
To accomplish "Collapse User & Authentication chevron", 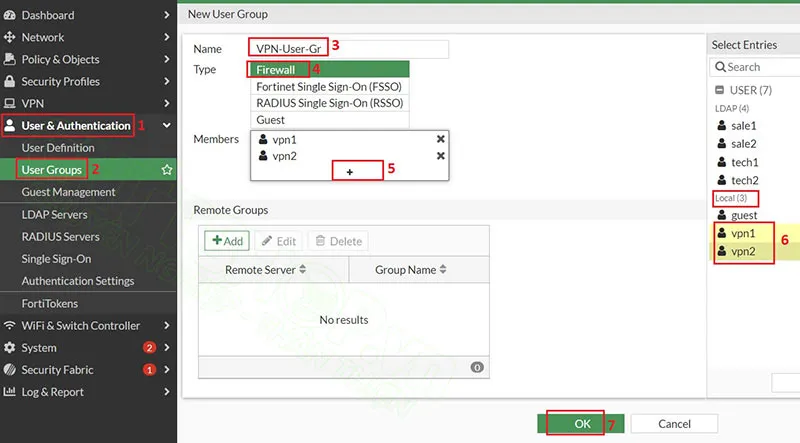I will 166,126.
